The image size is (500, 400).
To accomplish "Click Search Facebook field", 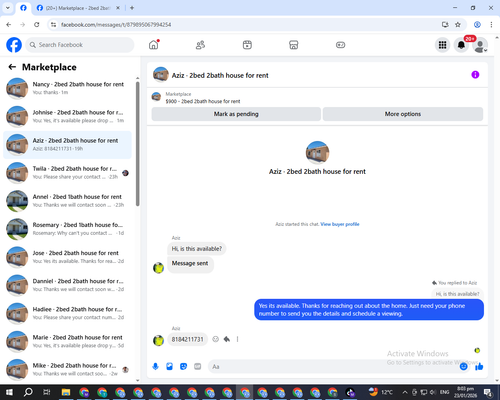I will tap(80, 45).
